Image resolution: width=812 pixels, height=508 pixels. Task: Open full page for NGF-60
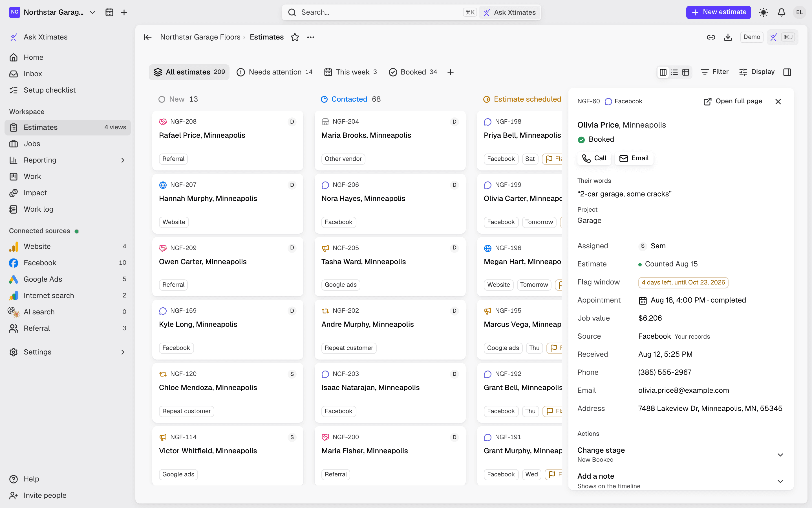(x=733, y=102)
